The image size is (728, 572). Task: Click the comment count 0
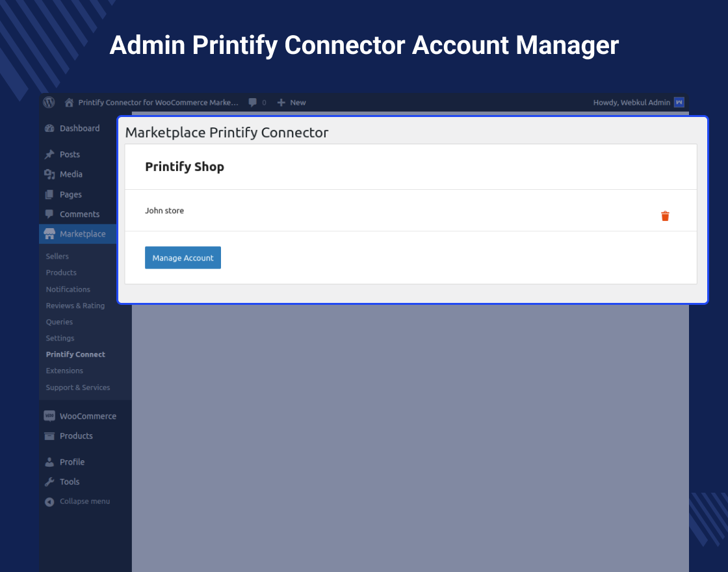[x=264, y=103]
